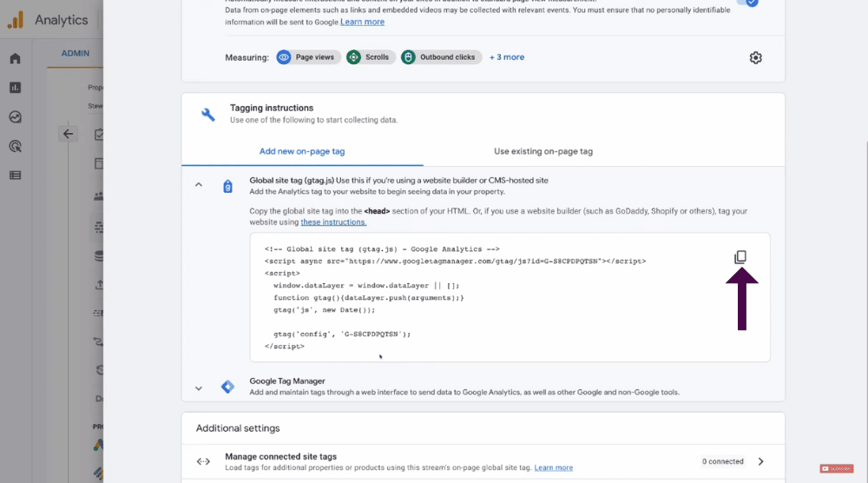Click the Google Tag Manager diamond icon
Viewport: 868px width, 483px height.
(227, 387)
